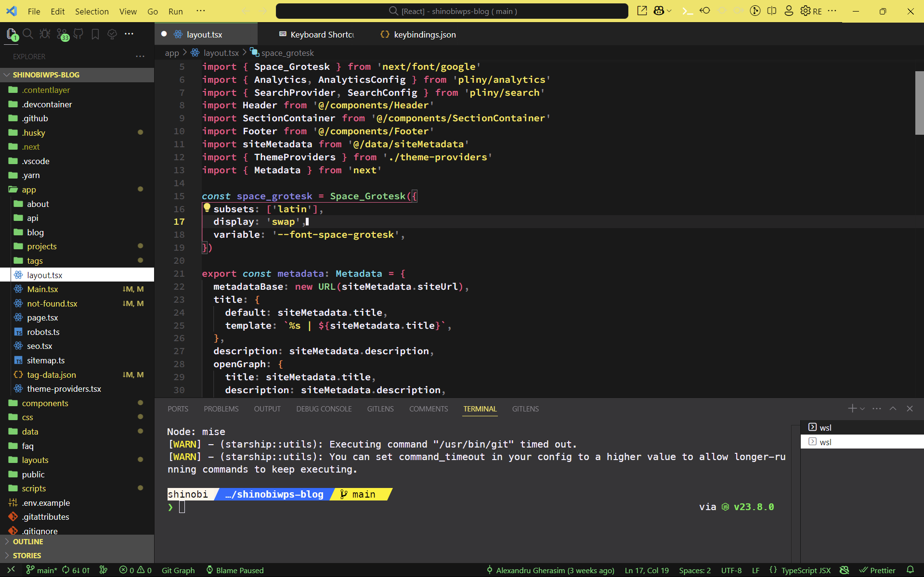
Task: Open the Settings gear in the title bar
Action: point(806,11)
